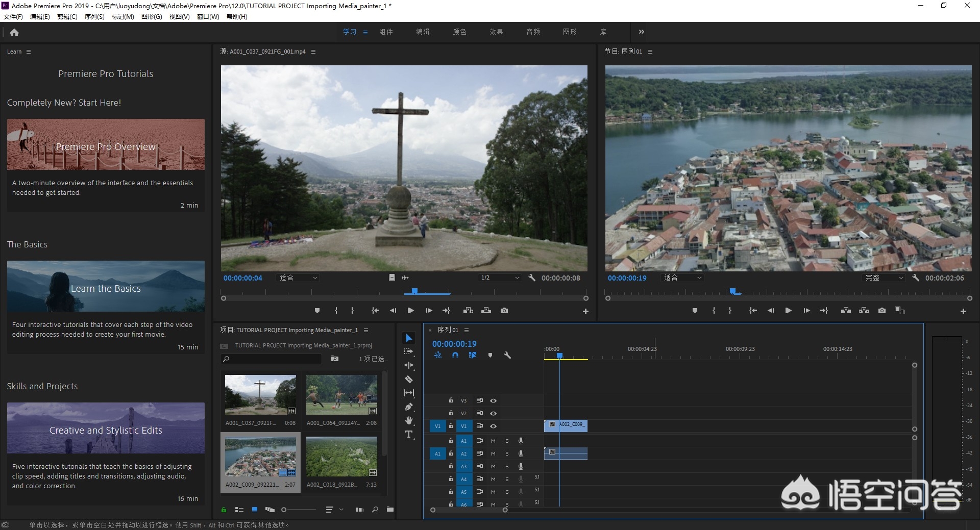Toggle lock on track V3
Screen dimensions: 980x530
tap(451, 400)
